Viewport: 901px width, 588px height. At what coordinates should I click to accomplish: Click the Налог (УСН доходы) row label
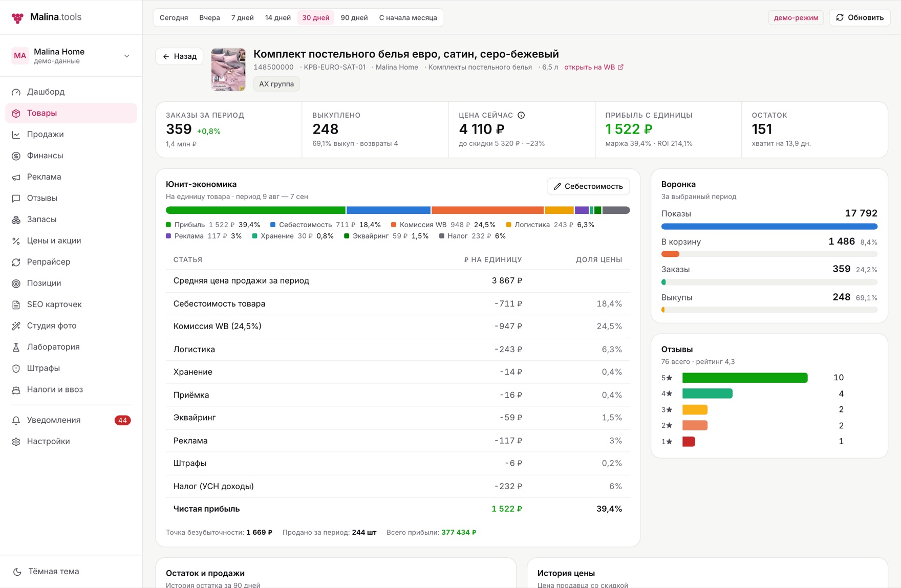[x=213, y=486]
